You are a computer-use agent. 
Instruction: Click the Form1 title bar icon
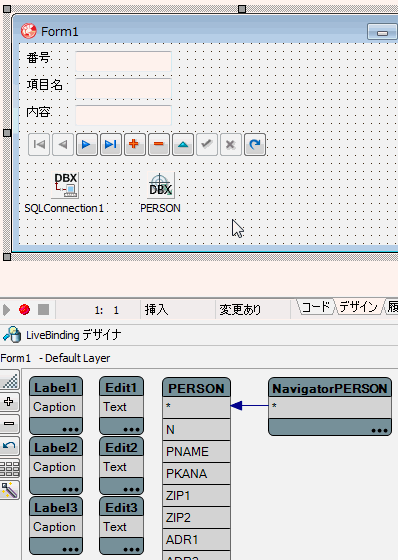coord(28,31)
